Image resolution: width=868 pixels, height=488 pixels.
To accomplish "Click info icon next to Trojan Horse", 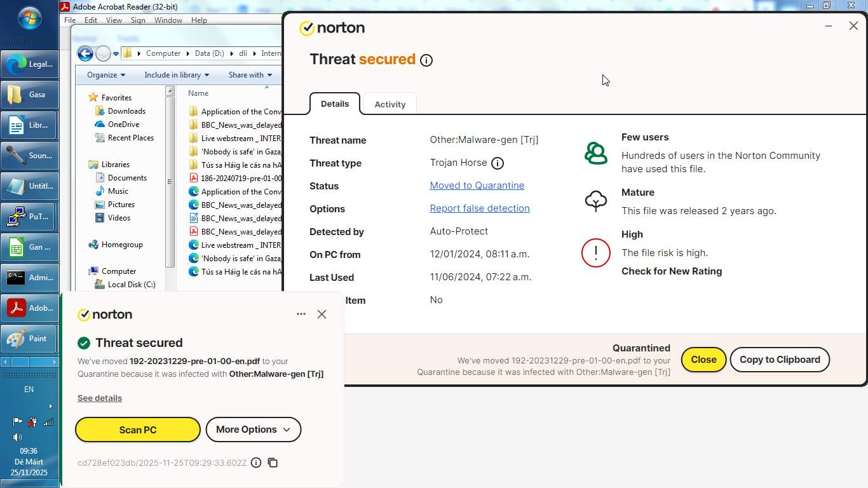I will coord(498,163).
